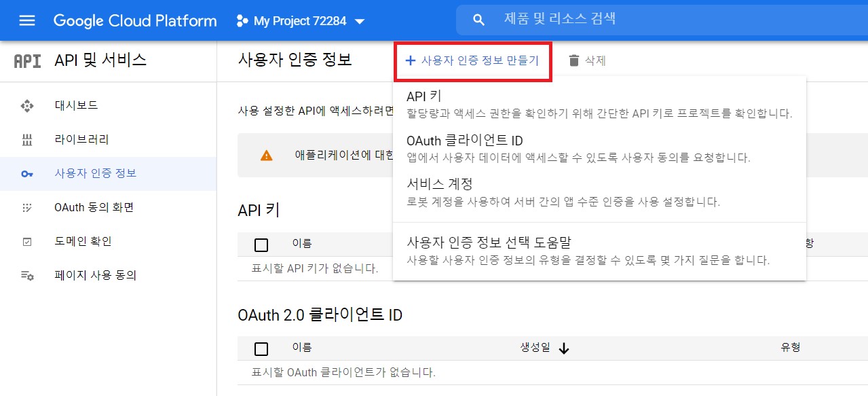Click text 표시할 OAuth 클라이언트가 없습니다.
This screenshot has height=396, width=868.
(x=343, y=372)
